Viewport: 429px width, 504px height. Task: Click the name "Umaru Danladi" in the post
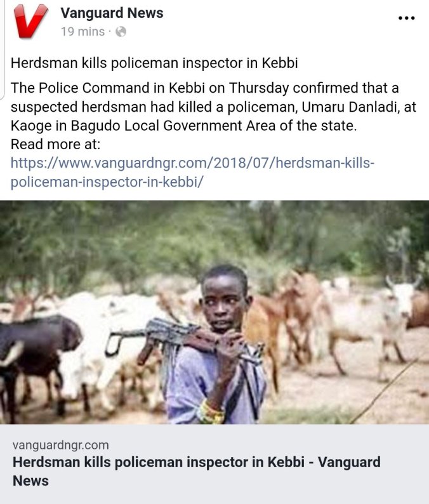pyautogui.click(x=349, y=107)
